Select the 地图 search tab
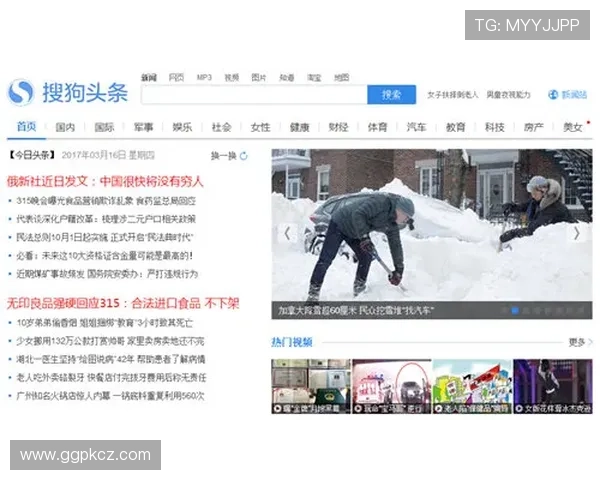The height and width of the screenshot is (480, 600). (x=342, y=77)
